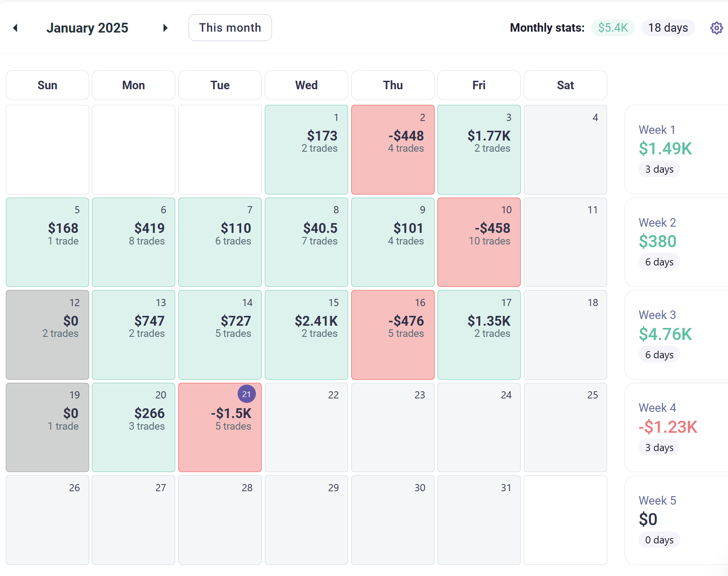Open calendar settings gear icon
Viewport: 728px width, 576px height.
tap(716, 28)
